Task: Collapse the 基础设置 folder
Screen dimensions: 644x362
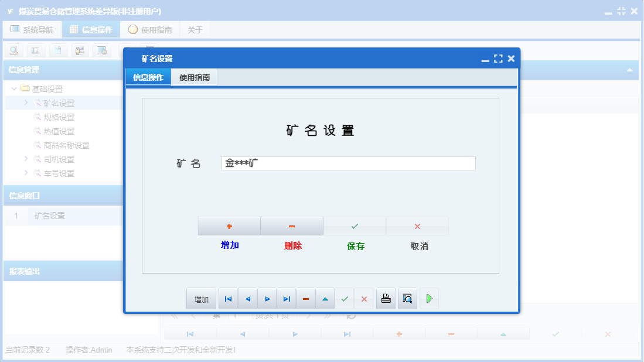Action: (13, 88)
